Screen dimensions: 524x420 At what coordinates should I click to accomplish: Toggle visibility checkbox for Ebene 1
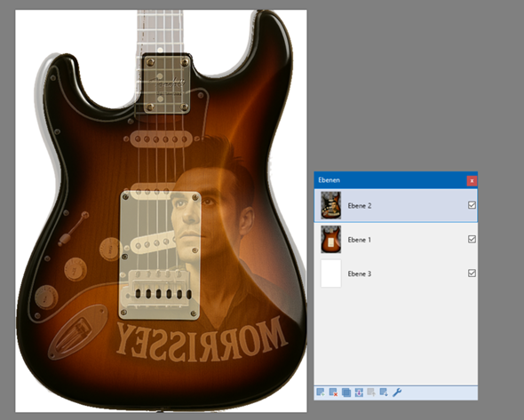pyautogui.click(x=472, y=239)
